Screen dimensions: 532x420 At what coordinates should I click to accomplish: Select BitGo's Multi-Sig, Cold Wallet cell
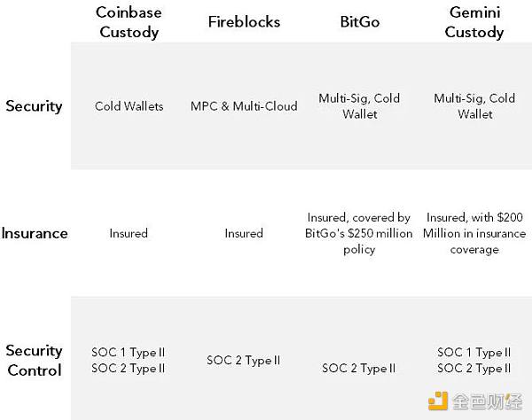click(x=358, y=106)
